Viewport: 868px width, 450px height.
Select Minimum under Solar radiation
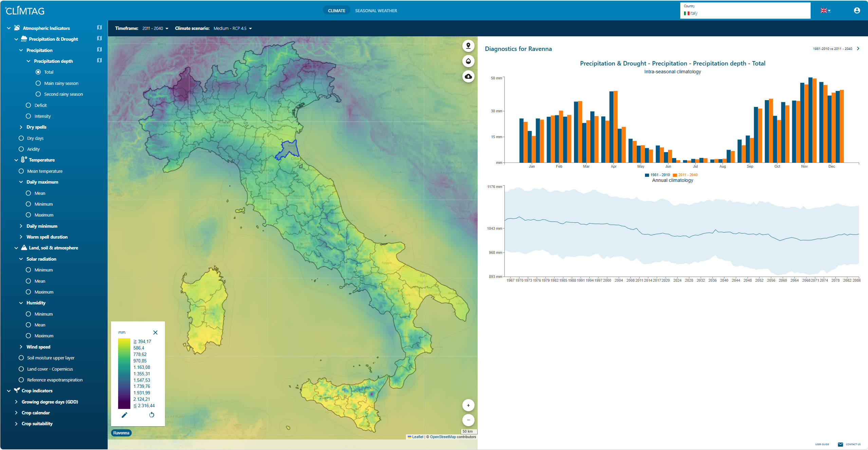point(28,270)
